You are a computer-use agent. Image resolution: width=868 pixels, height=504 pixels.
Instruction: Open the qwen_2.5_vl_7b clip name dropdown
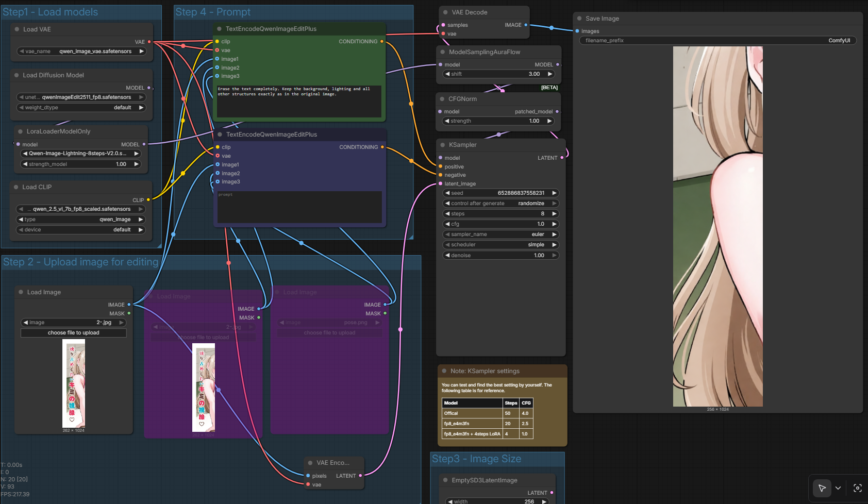[x=81, y=209]
